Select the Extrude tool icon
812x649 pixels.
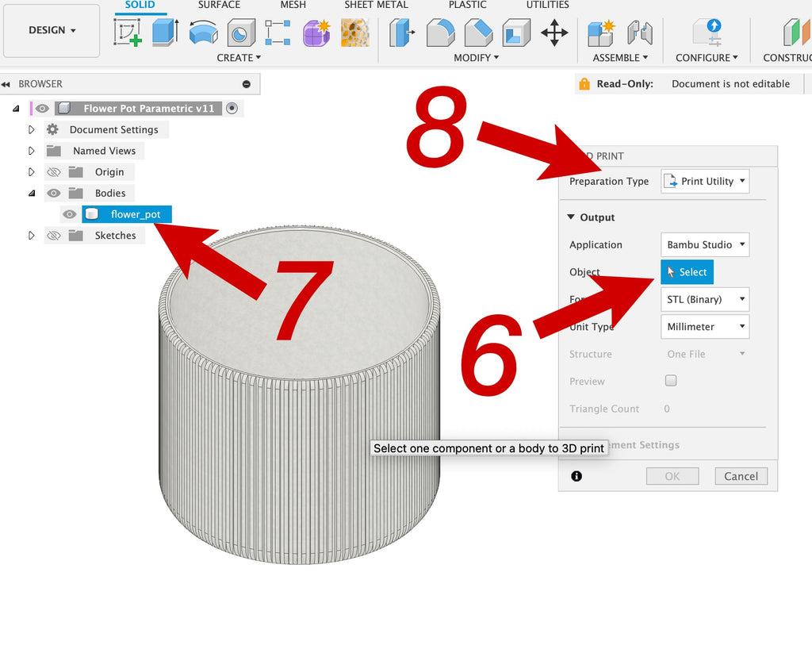point(165,32)
